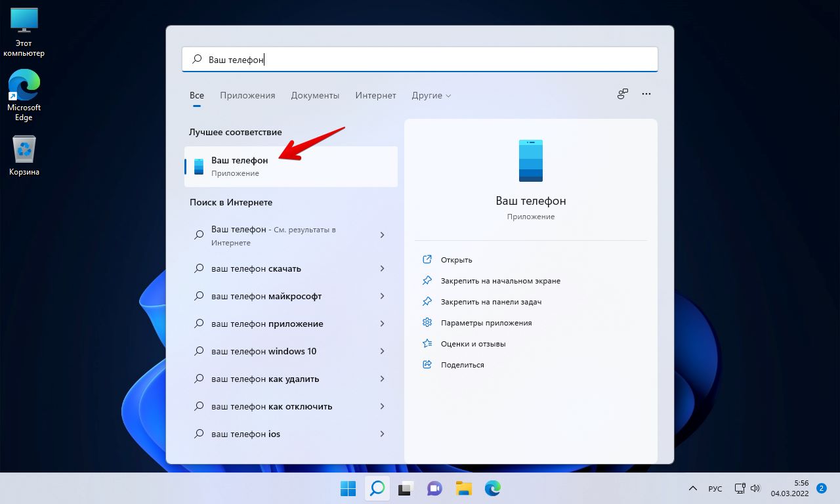This screenshot has width=840, height=504.
Task: Click the pin icon beside 'Закрепить на панели задач'
Action: (x=427, y=301)
